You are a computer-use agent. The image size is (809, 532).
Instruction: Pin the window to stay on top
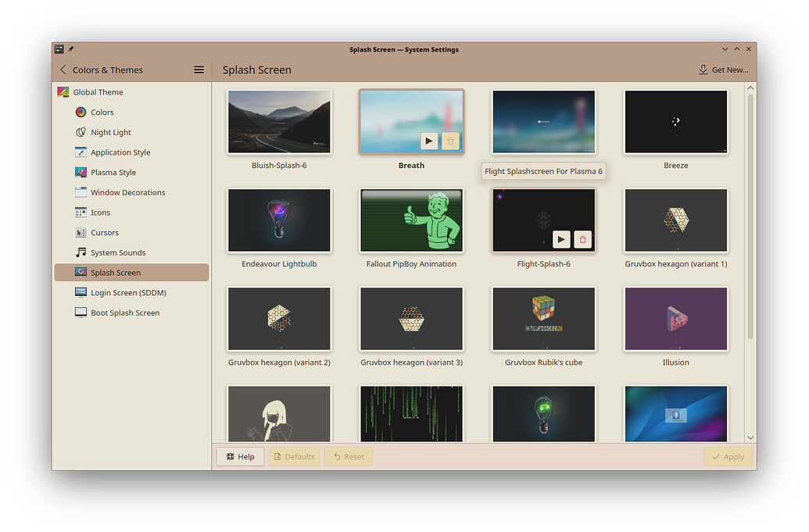pos(70,48)
